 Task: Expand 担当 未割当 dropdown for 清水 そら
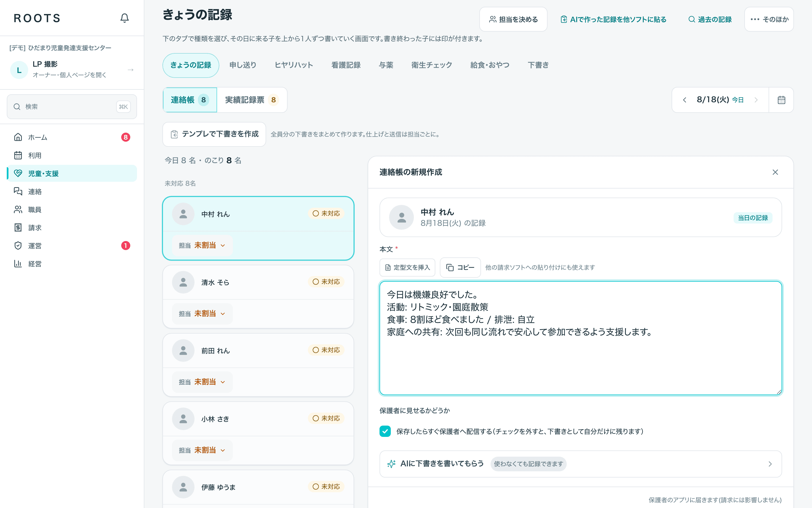(202, 314)
